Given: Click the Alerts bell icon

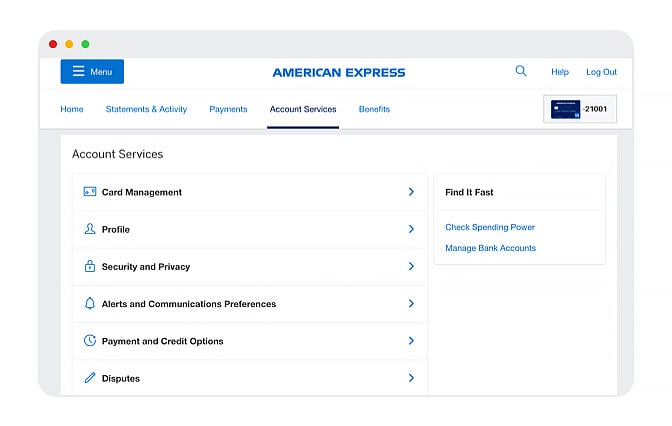Looking at the screenshot, I should click(90, 303).
